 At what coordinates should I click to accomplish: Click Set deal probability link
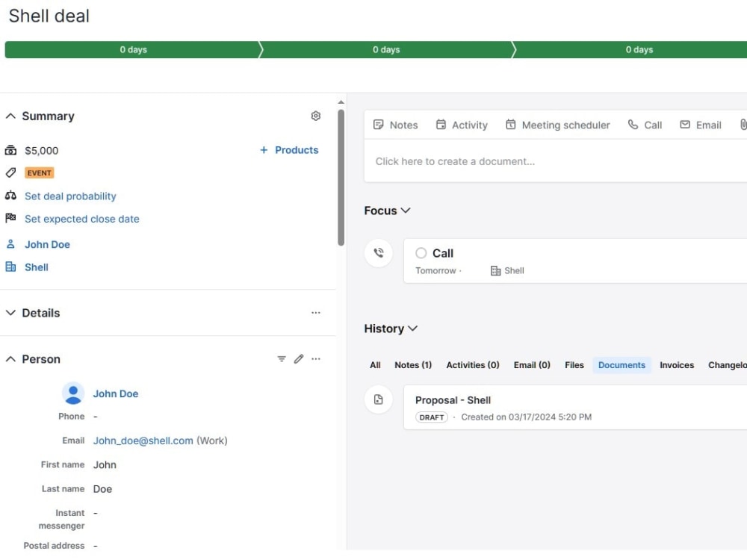tap(70, 196)
